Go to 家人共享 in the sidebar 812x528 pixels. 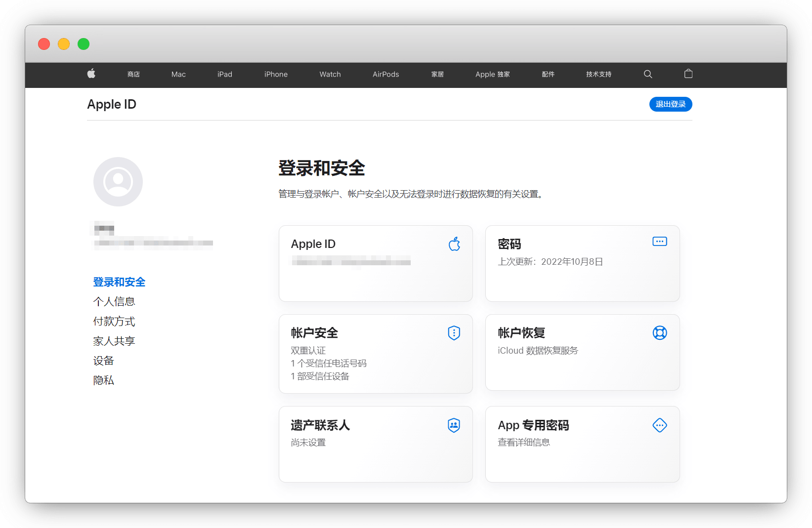point(114,341)
